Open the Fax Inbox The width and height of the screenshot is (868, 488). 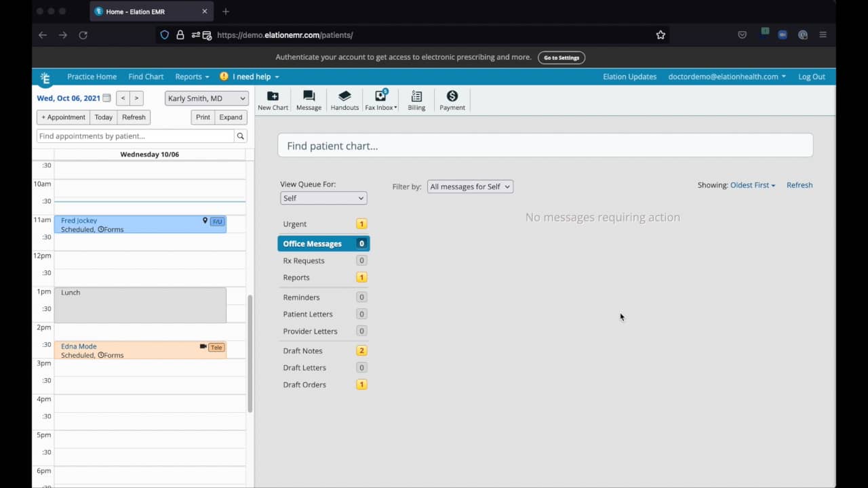point(381,100)
